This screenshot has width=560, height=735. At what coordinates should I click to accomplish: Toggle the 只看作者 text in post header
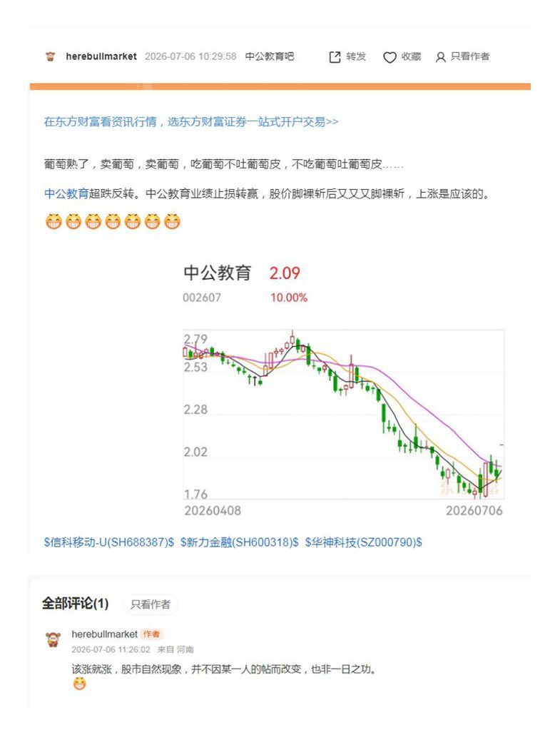point(470,56)
